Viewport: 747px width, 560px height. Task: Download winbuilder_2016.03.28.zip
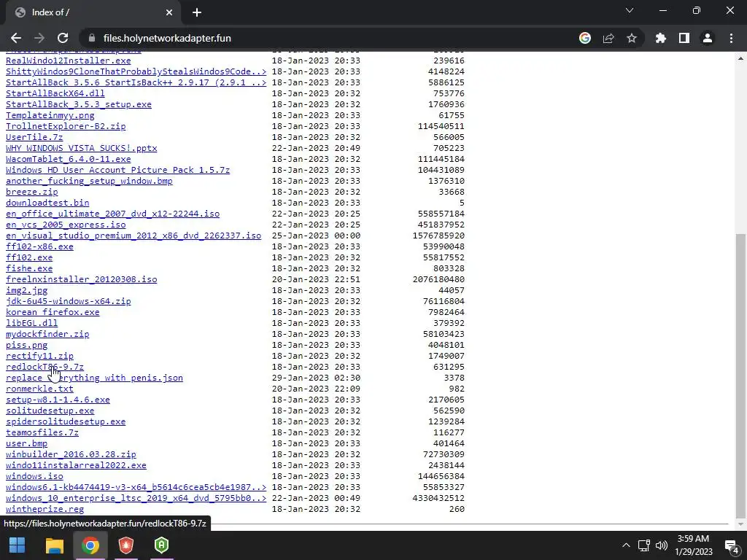tap(71, 455)
